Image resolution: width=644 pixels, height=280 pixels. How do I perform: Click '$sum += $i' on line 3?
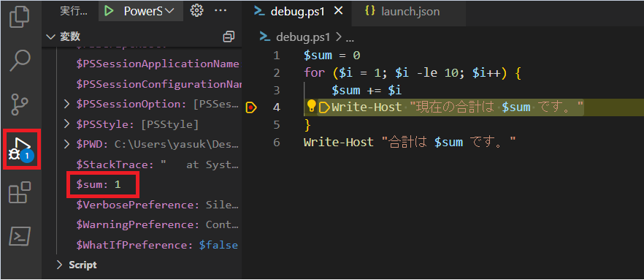(367, 91)
